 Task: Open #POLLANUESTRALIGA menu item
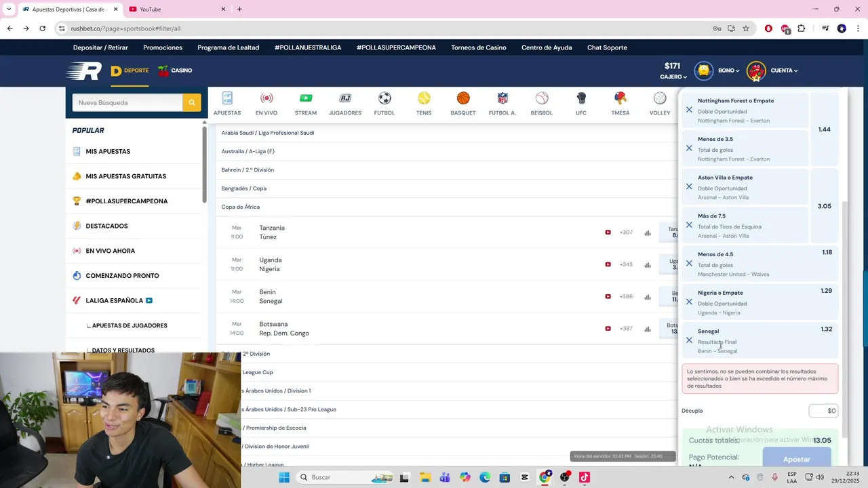click(x=308, y=47)
